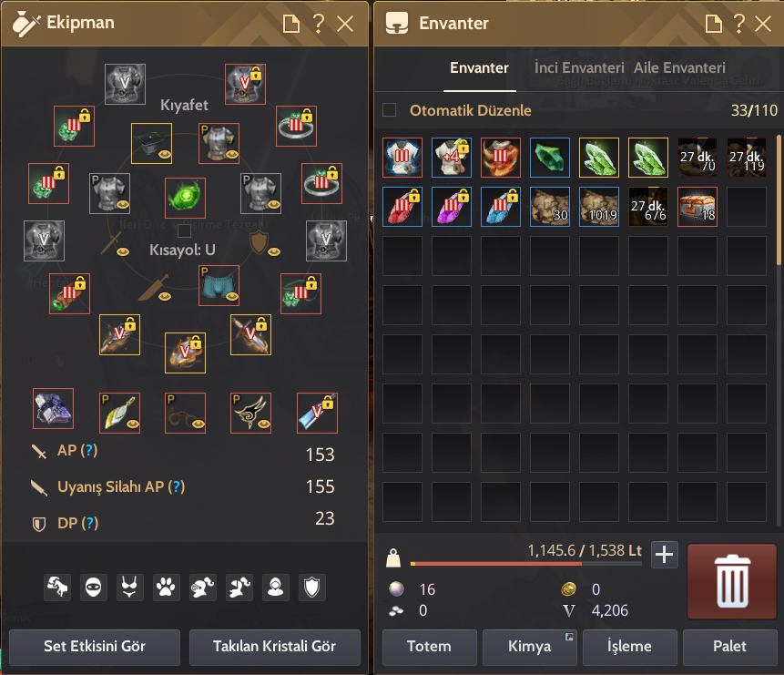Image resolution: width=784 pixels, height=675 pixels.
Task: Enable the Otomatik Düzenle checkbox
Action: click(x=389, y=110)
